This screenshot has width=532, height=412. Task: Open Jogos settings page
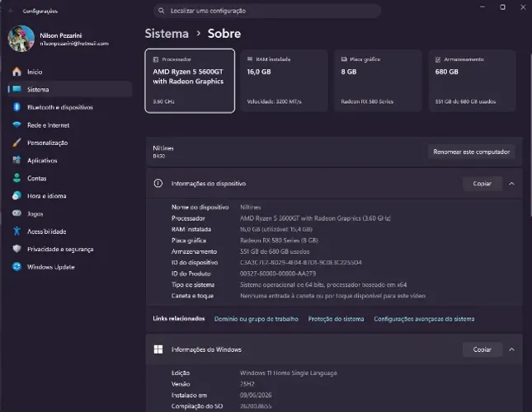coord(70,213)
